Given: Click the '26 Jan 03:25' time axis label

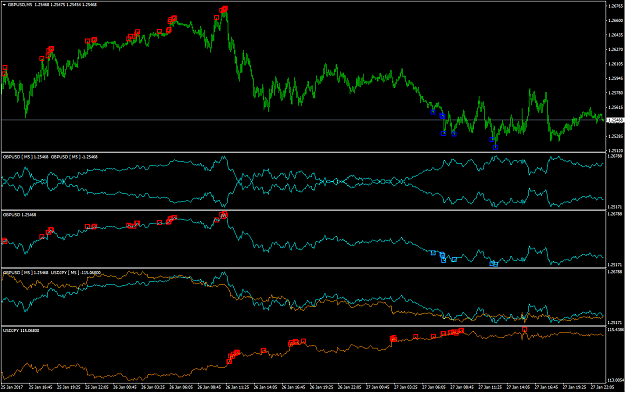Looking at the screenshot, I should 153,387.
